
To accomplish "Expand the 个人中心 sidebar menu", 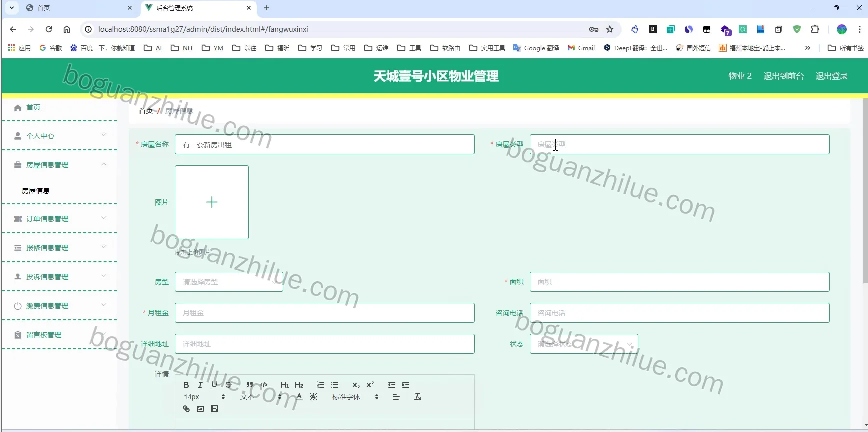I will pyautogui.click(x=59, y=136).
